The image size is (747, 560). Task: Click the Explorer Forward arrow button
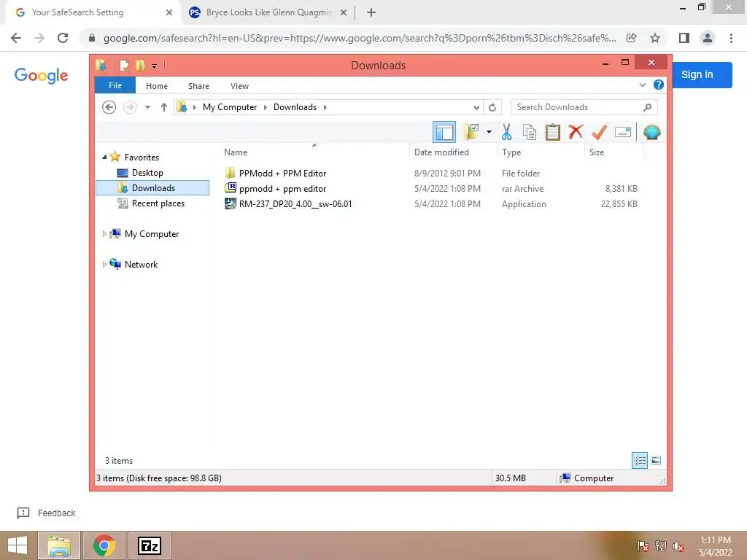coord(130,107)
